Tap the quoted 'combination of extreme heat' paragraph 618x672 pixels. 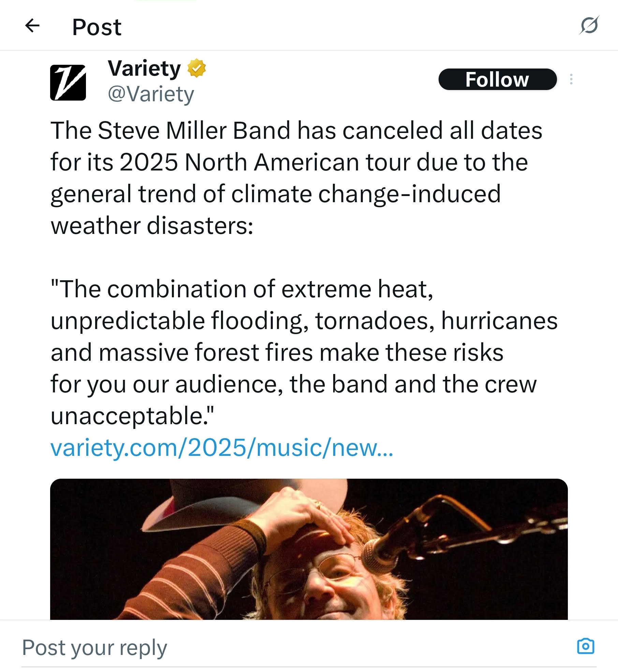304,352
